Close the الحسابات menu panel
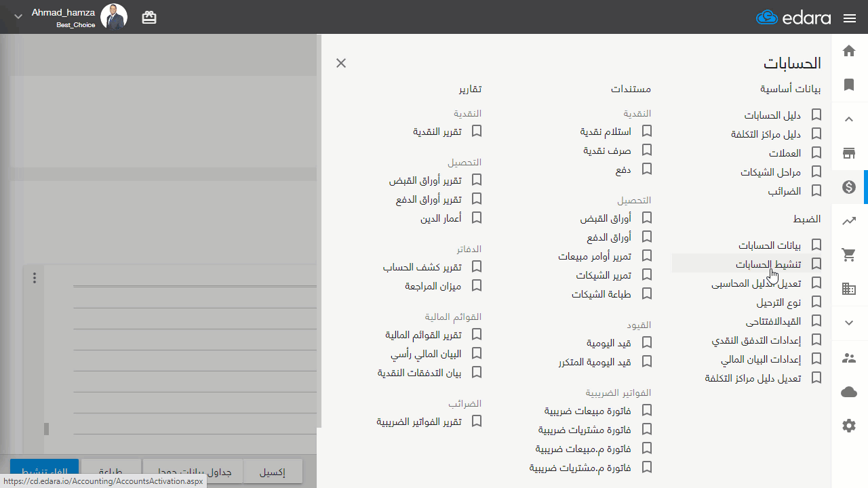Image resolution: width=868 pixels, height=488 pixels. pos(341,63)
